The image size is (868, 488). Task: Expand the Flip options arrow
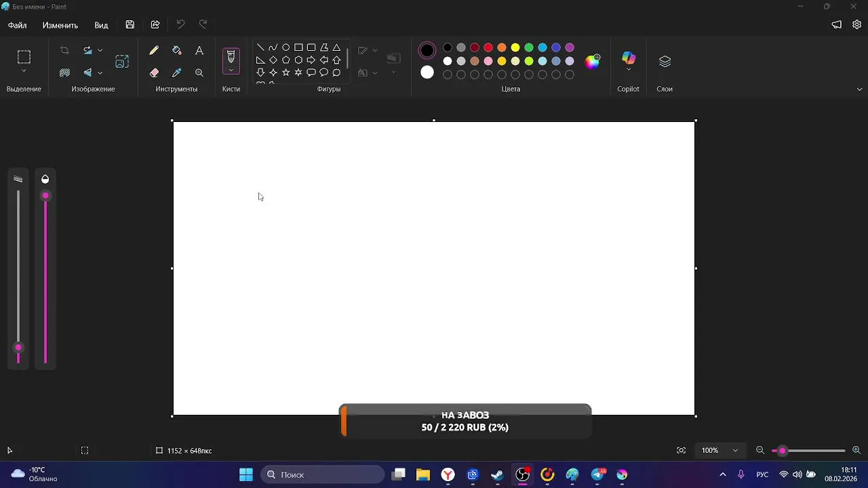click(x=100, y=73)
